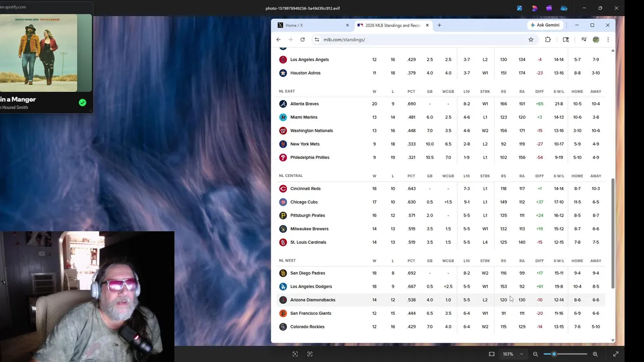
Task: Close the Home / X tab
Action: click(347, 25)
